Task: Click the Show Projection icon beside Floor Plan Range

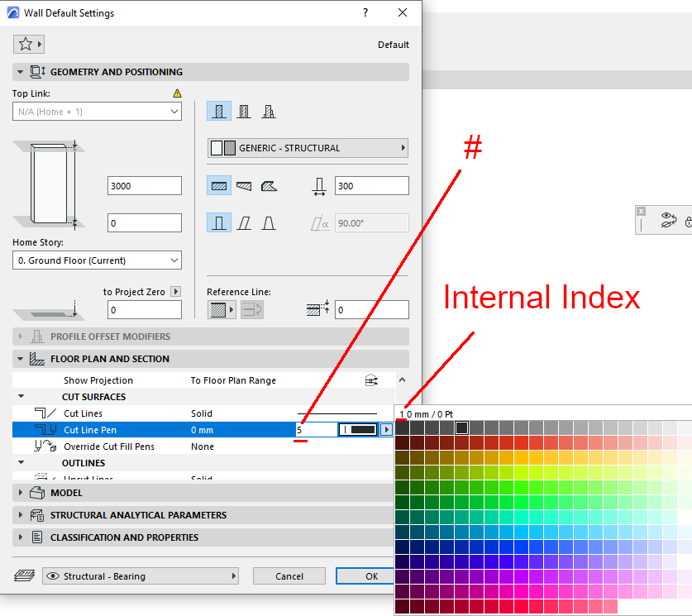Action: 371,380
